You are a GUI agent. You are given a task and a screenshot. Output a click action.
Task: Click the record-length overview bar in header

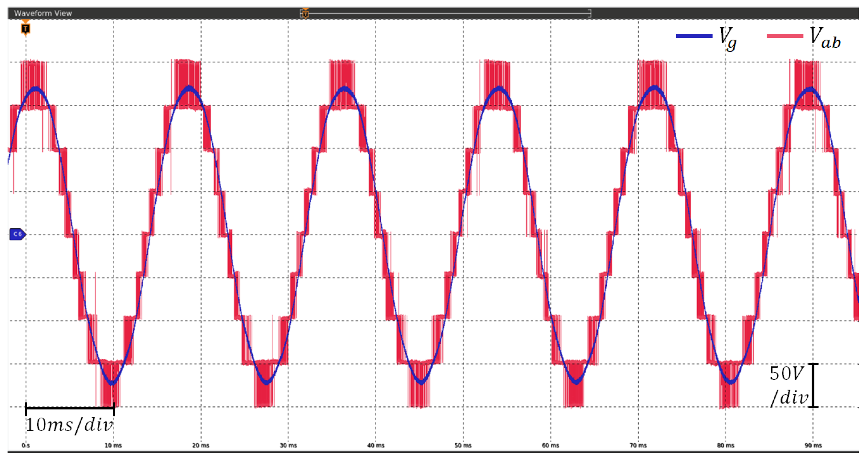(x=446, y=13)
